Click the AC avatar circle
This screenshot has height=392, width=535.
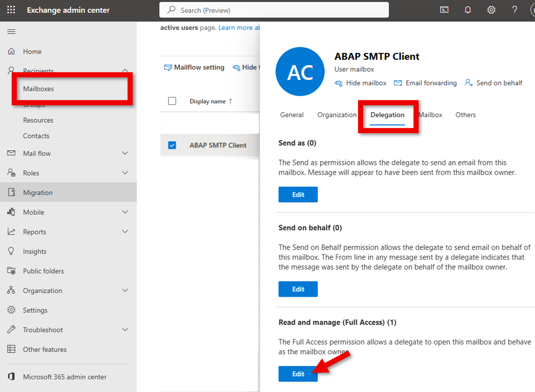pyautogui.click(x=300, y=71)
